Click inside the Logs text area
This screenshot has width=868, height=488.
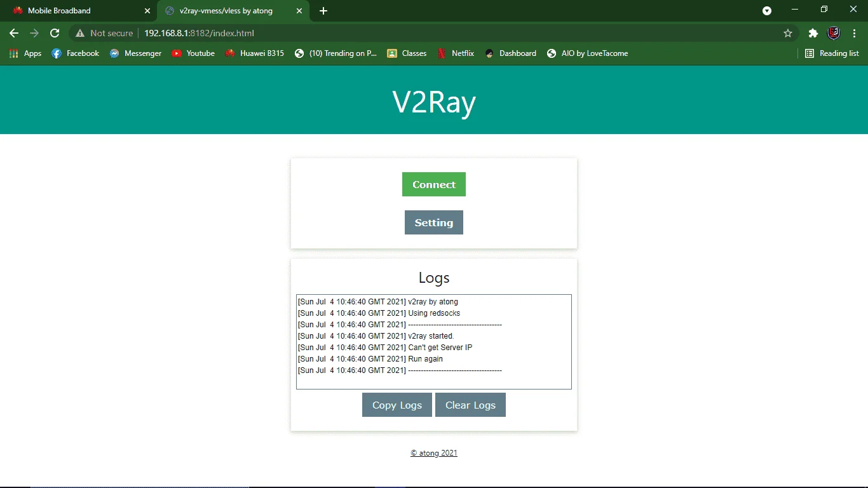[x=434, y=342]
